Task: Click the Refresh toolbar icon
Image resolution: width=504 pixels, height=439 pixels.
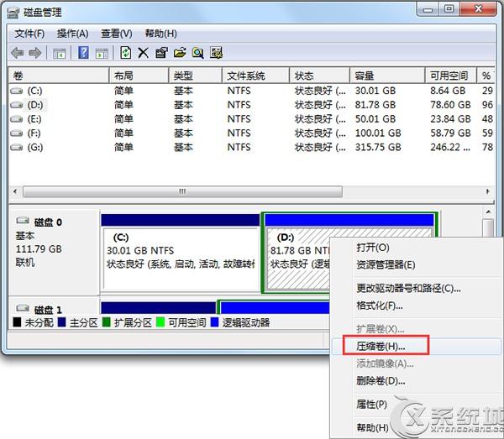Action: point(126,52)
